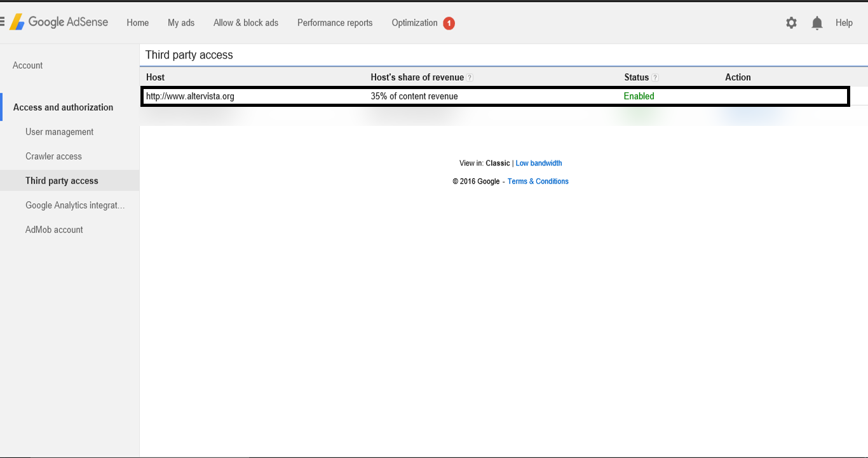The image size is (868, 458).
Task: Click the http://www.altervista.org host cell
Action: pos(190,97)
